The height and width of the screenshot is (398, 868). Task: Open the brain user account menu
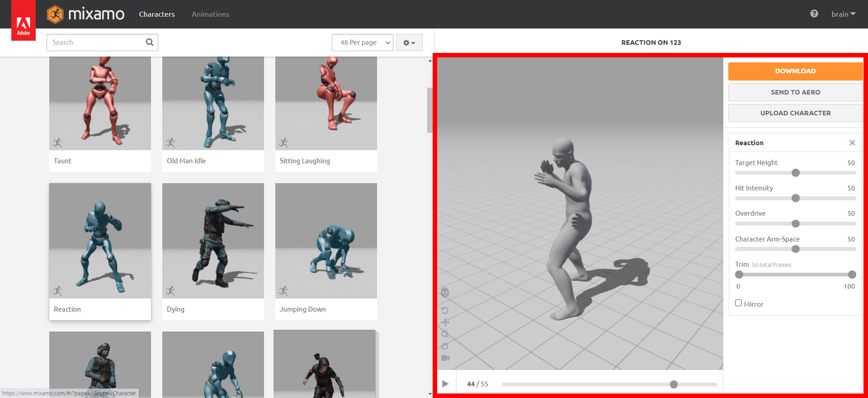[844, 14]
